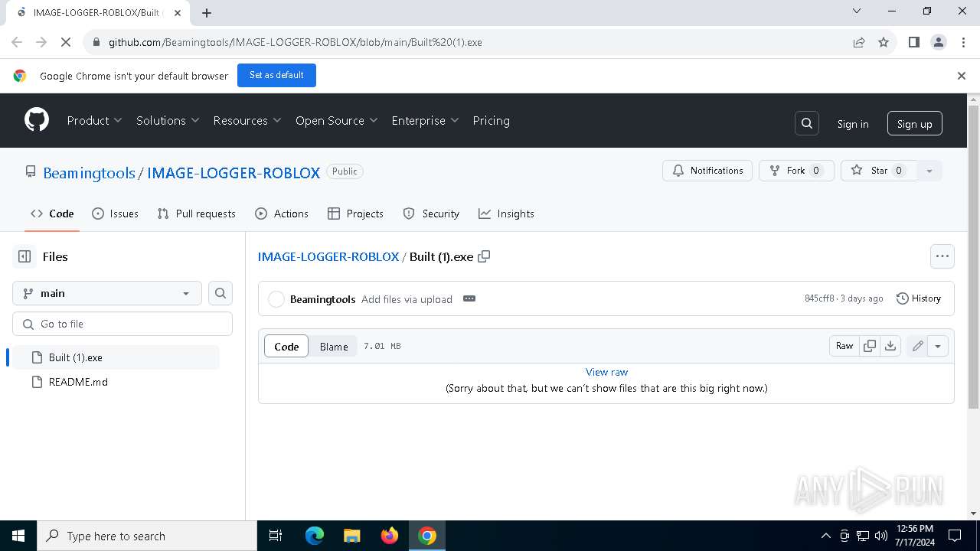Switch to the Issues tab

click(115, 214)
